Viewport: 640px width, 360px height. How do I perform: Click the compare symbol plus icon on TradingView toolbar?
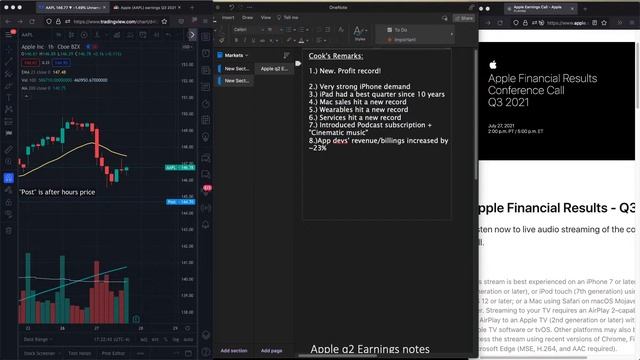coord(84,35)
